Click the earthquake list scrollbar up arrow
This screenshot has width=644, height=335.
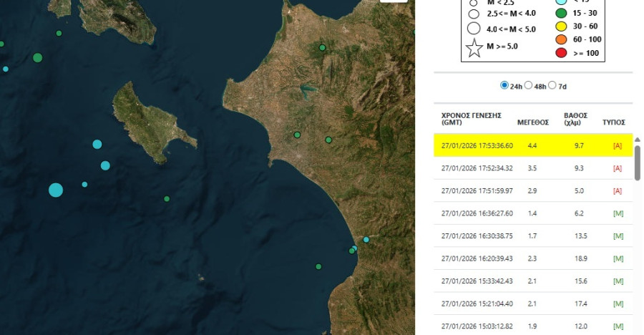click(x=637, y=138)
